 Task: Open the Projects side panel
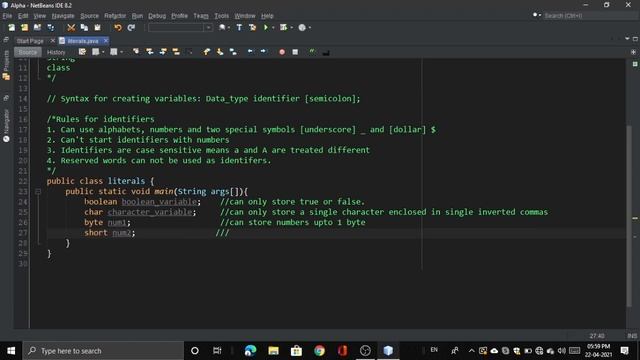tap(6, 65)
